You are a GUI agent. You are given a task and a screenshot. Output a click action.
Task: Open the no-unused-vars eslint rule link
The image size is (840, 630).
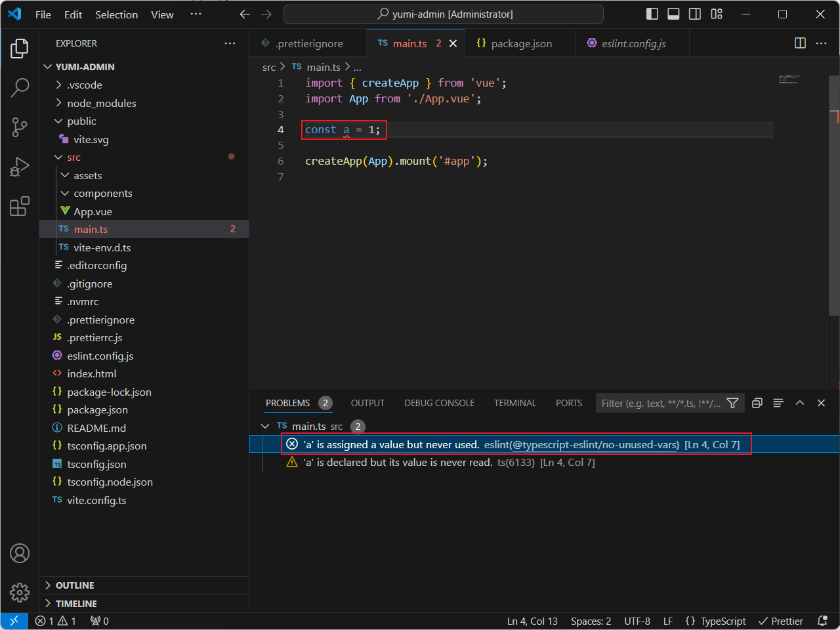[595, 445]
